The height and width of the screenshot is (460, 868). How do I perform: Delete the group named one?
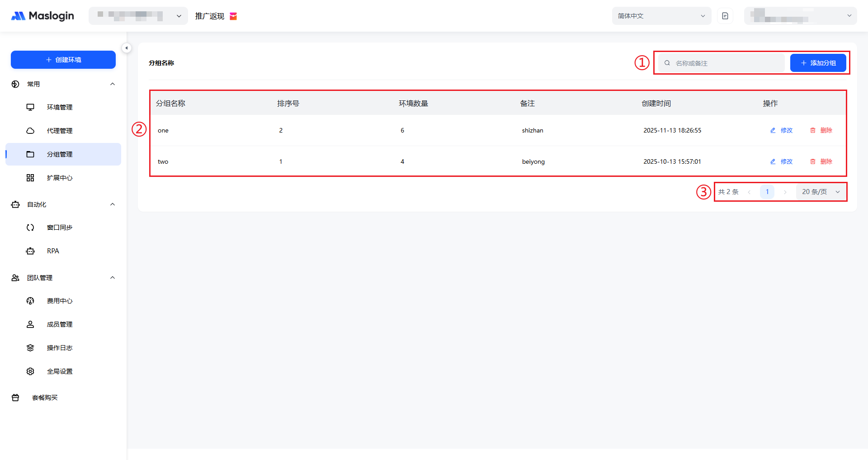821,130
